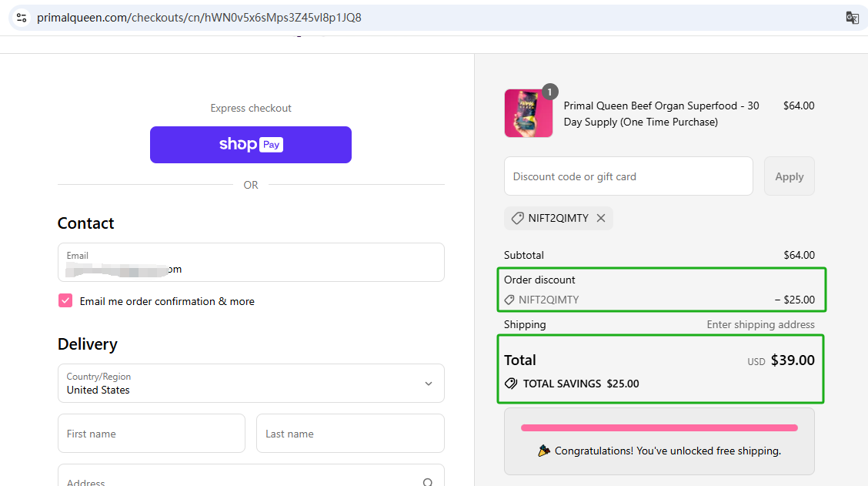Remove applied discount code NIFT2QIMTY

601,218
